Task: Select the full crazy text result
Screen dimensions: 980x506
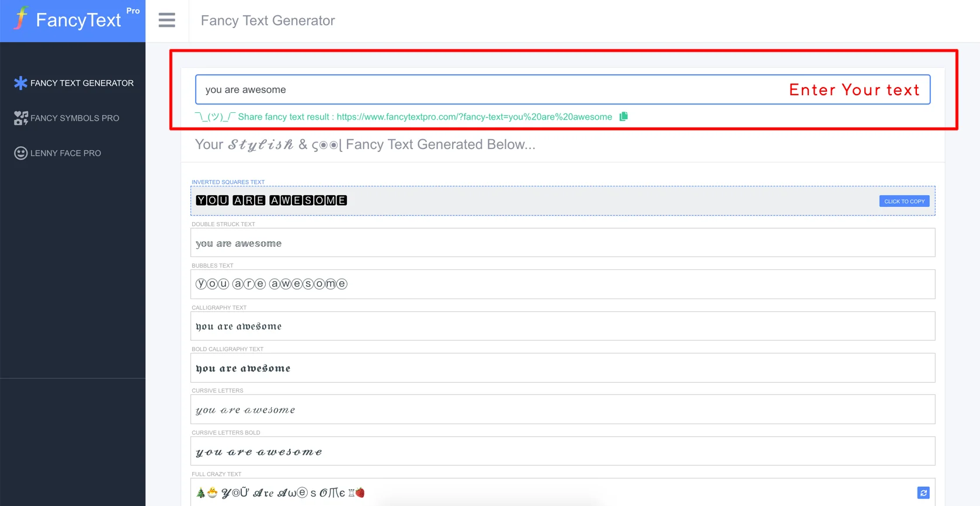Action: coord(562,493)
